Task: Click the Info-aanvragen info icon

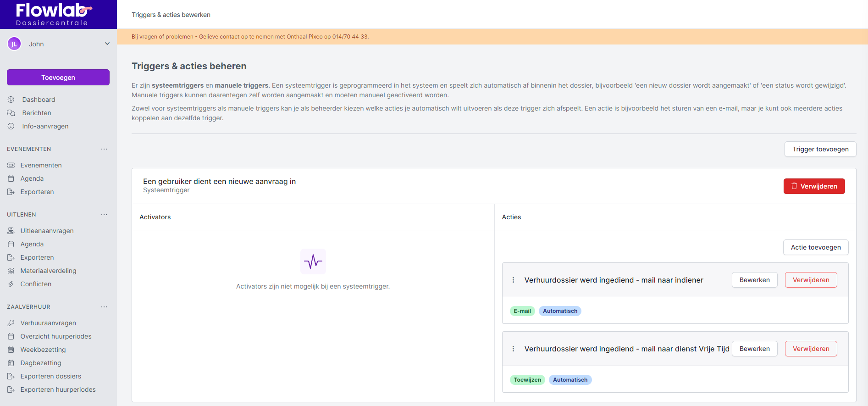Action: (11, 126)
